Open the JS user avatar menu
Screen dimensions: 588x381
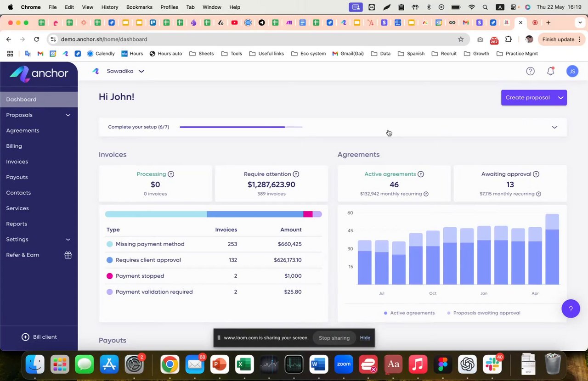pyautogui.click(x=572, y=71)
